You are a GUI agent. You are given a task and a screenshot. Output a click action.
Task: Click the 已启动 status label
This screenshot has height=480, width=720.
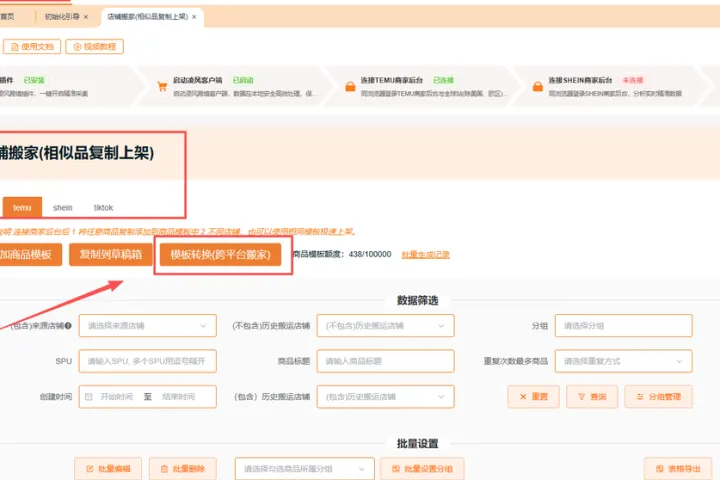243,80
